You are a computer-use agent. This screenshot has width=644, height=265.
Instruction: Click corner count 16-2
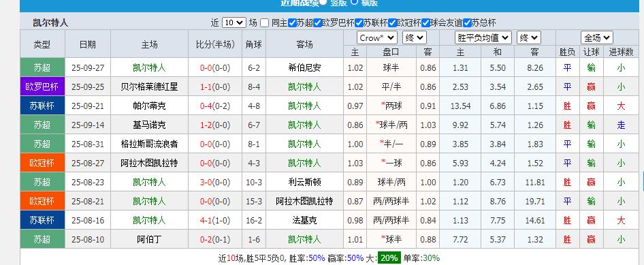click(x=253, y=220)
